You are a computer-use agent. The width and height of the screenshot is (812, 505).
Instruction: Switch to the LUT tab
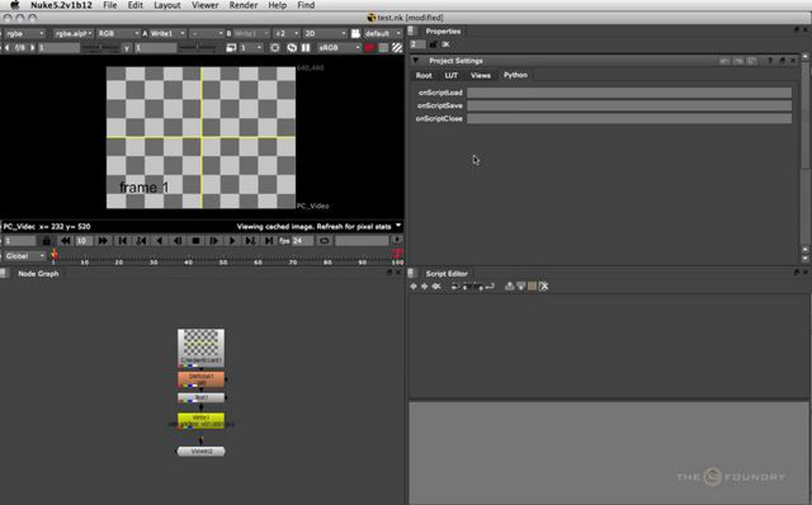451,75
